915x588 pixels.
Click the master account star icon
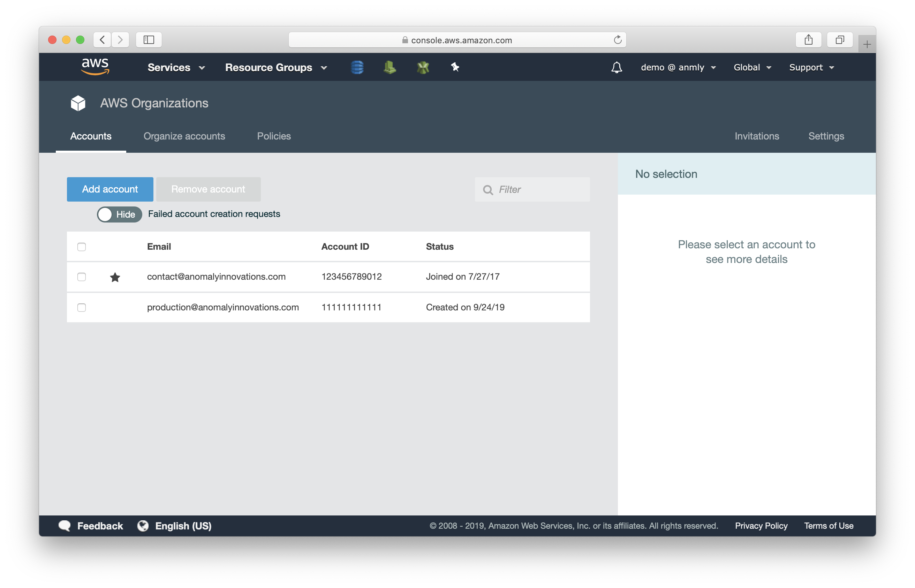tap(115, 275)
